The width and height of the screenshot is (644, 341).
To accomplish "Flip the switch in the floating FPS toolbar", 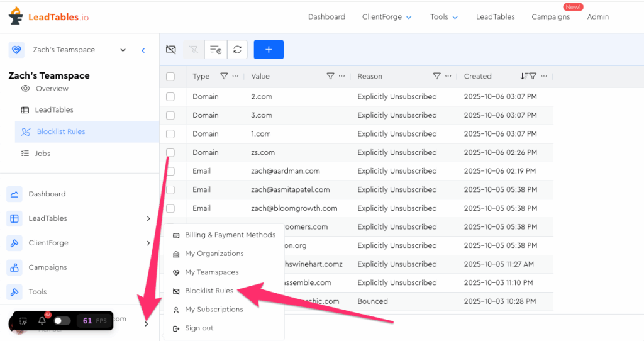I will pos(62,321).
